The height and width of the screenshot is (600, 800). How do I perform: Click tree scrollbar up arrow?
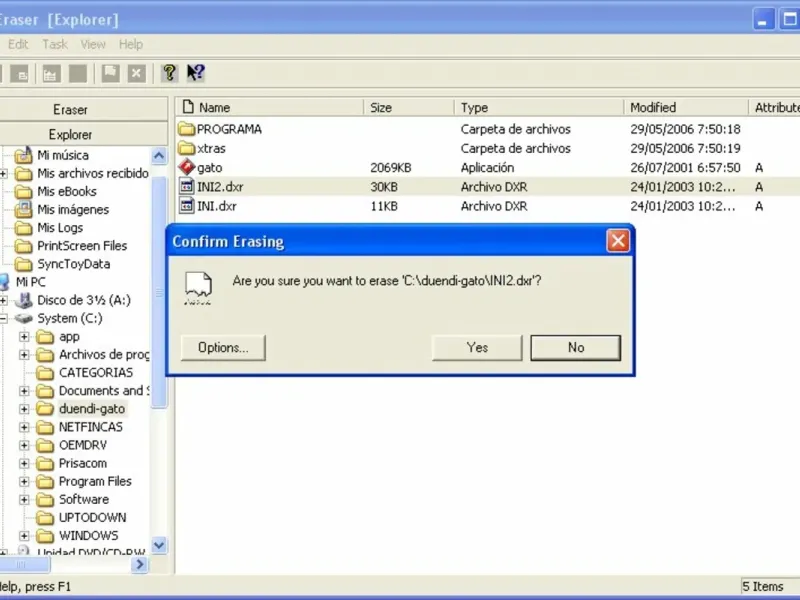159,156
